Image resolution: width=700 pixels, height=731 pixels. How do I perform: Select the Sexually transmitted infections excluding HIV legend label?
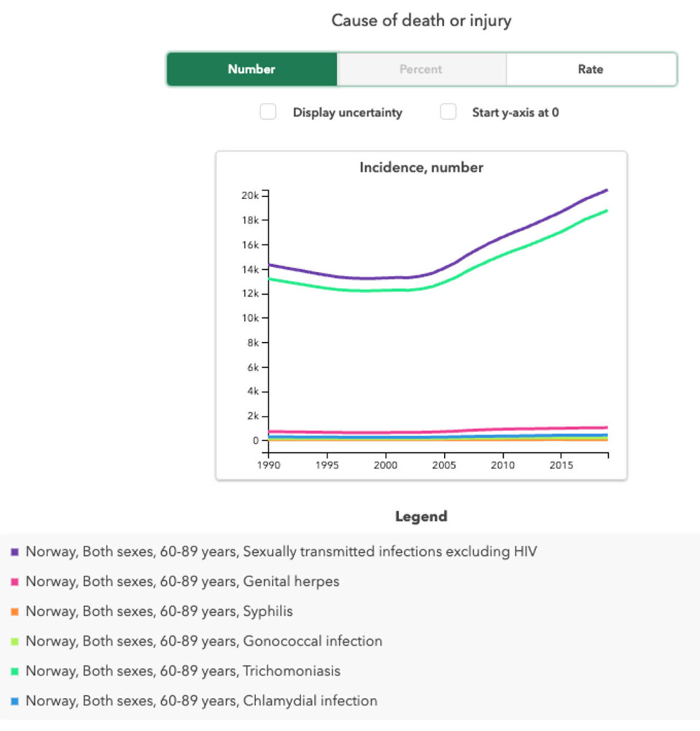pyautogui.click(x=281, y=552)
